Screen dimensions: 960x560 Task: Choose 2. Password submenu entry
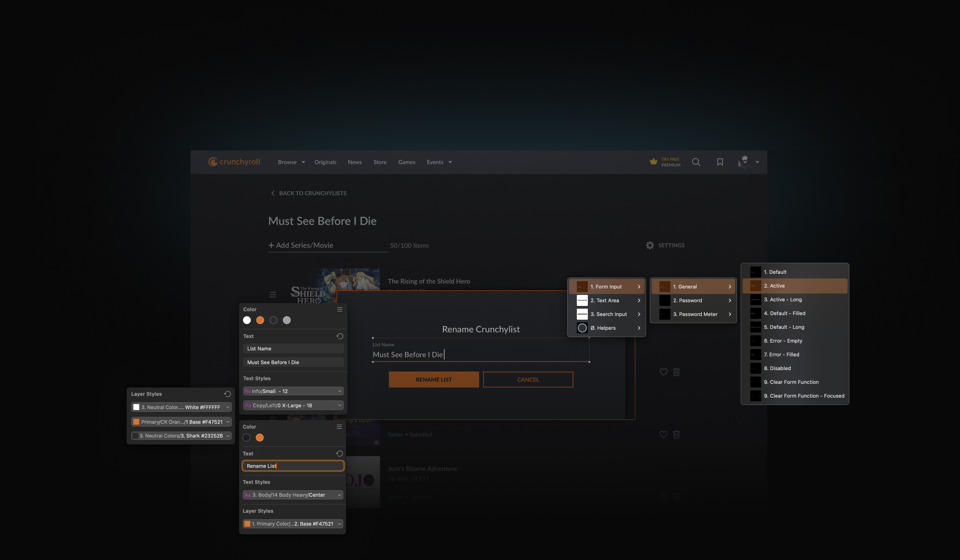click(x=693, y=300)
